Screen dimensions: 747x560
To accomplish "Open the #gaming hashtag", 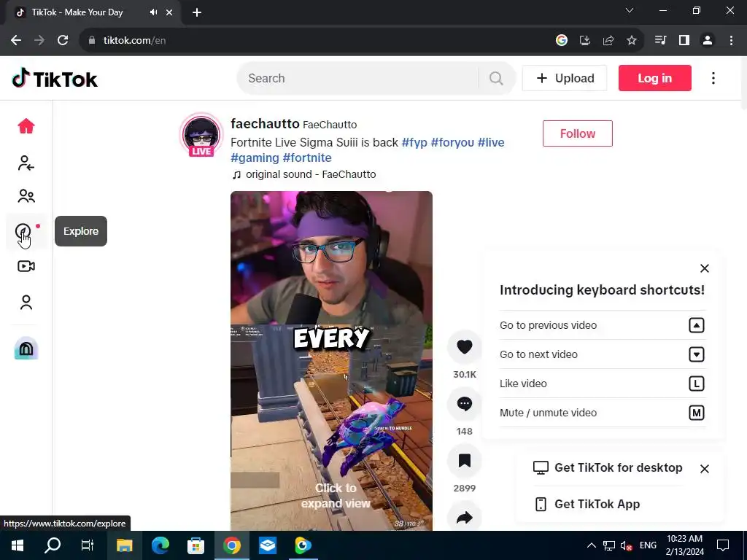I will [x=255, y=157].
